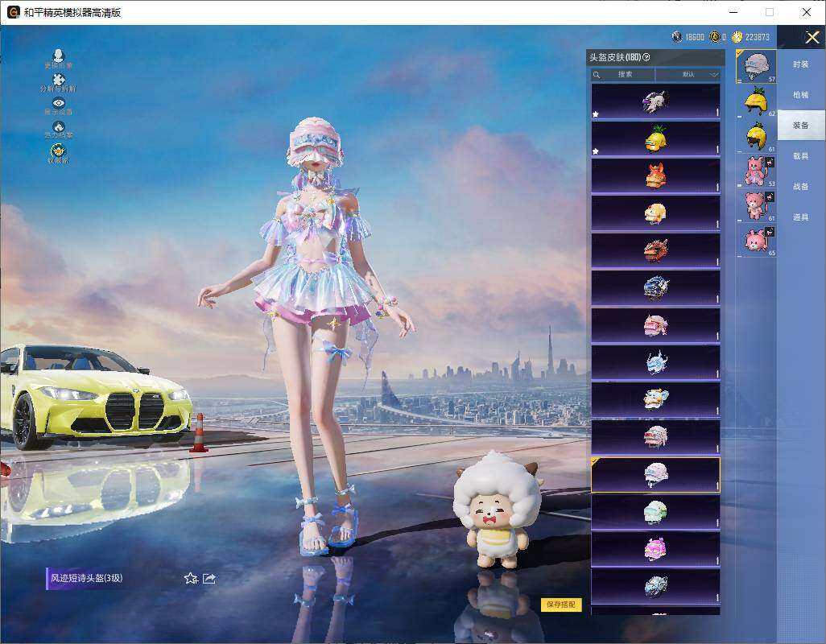
Task: Choose the equipped grey helmet slot numbered 57
Action: (x=756, y=66)
